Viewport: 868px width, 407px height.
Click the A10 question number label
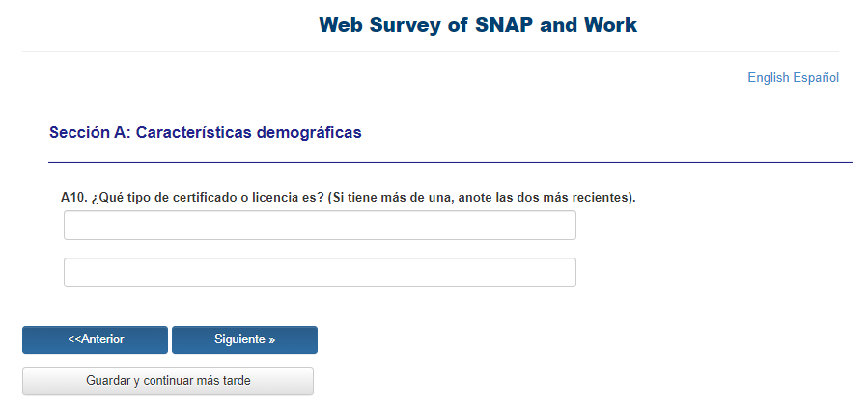point(73,197)
